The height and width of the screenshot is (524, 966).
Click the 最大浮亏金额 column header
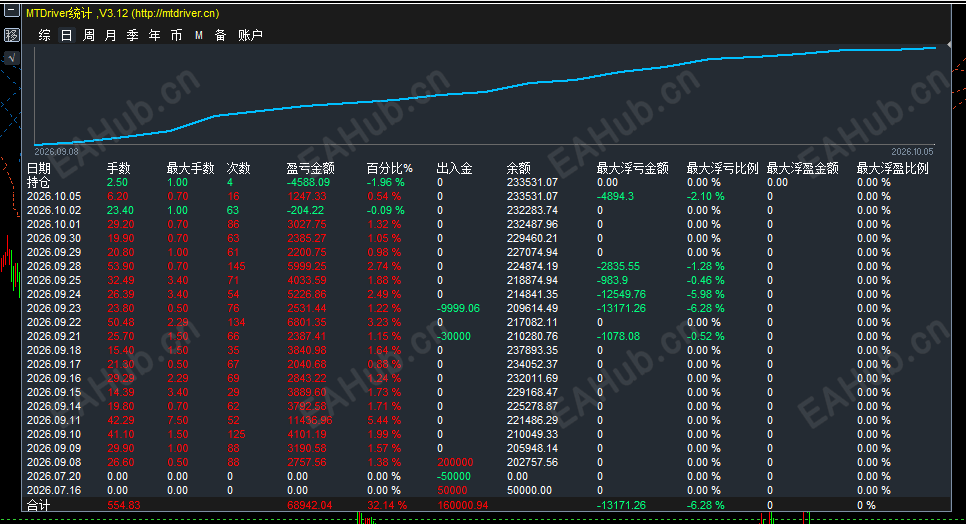tap(633, 168)
